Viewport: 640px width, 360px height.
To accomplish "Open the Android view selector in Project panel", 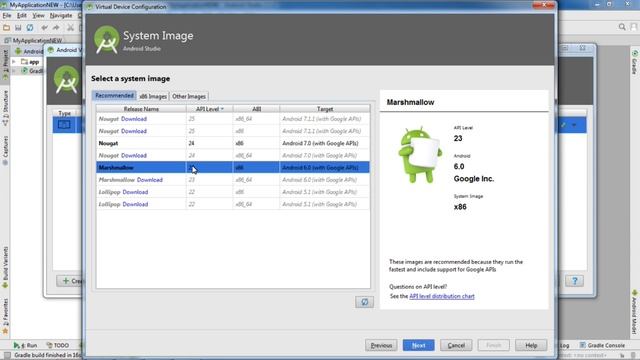I will coord(29,51).
